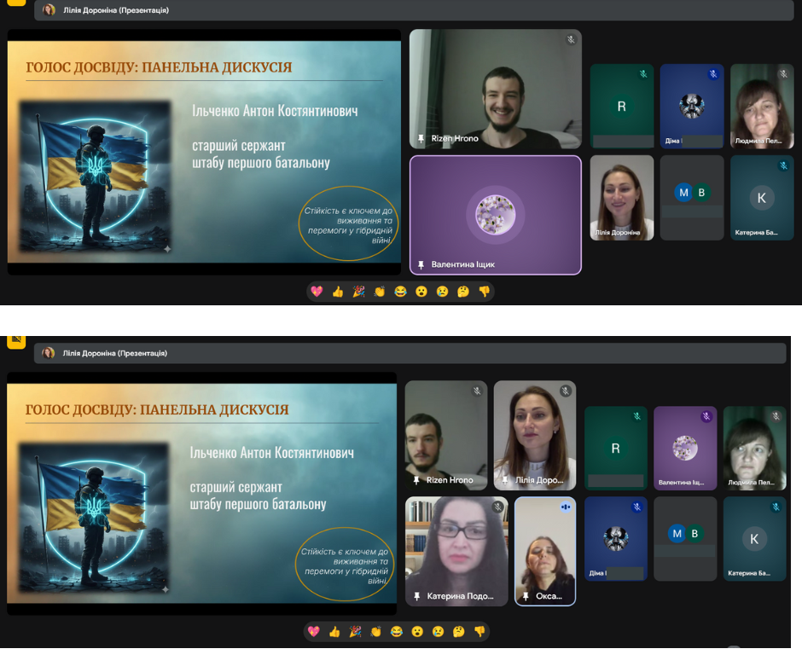Image resolution: width=802 pixels, height=672 pixels.
Task: Select K avatar Катерина Ба... tile in lower view
Action: pos(754,539)
